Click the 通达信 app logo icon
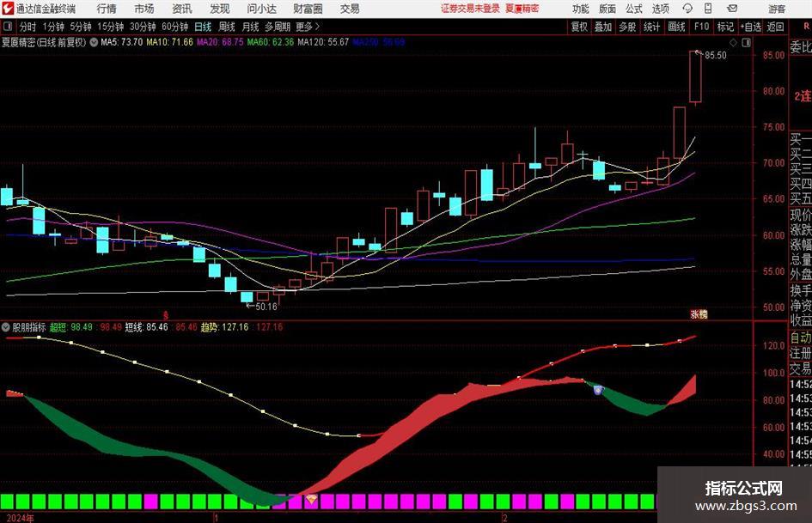The image size is (812, 523). pyautogui.click(x=8, y=9)
